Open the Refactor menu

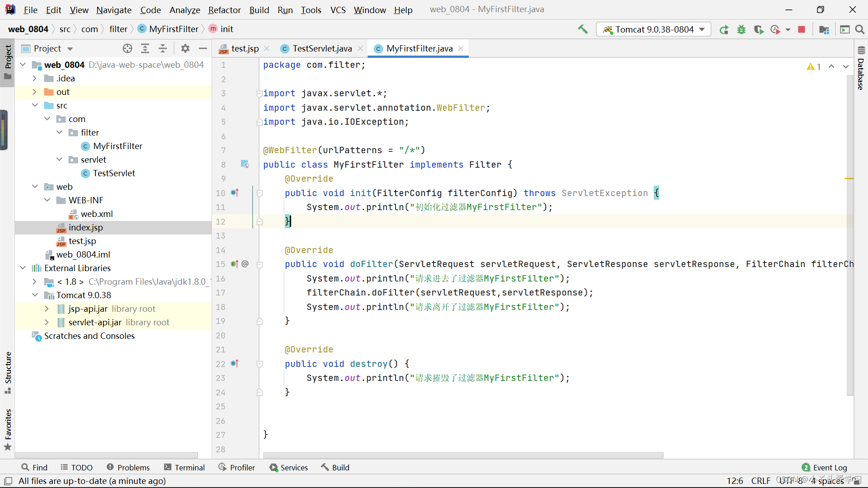click(x=224, y=9)
